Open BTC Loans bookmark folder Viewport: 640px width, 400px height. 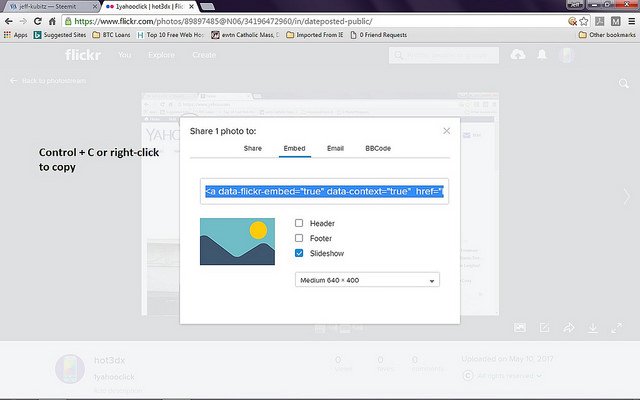111,35
